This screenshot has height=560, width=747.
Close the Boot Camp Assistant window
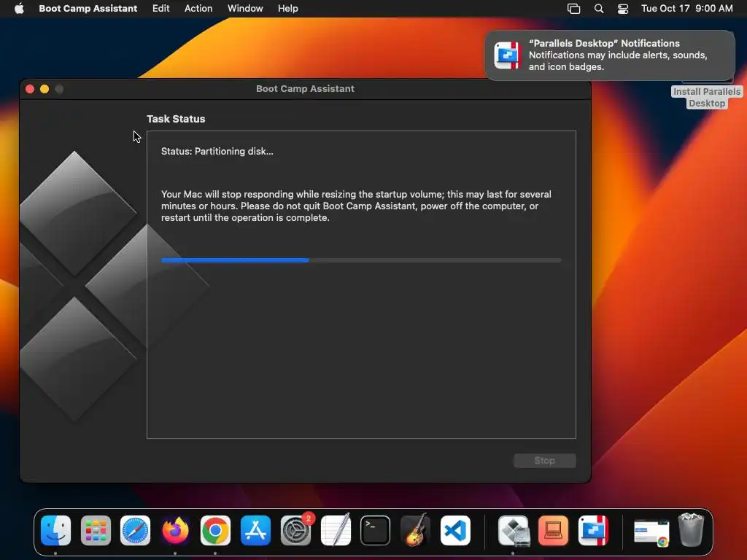[x=30, y=89]
